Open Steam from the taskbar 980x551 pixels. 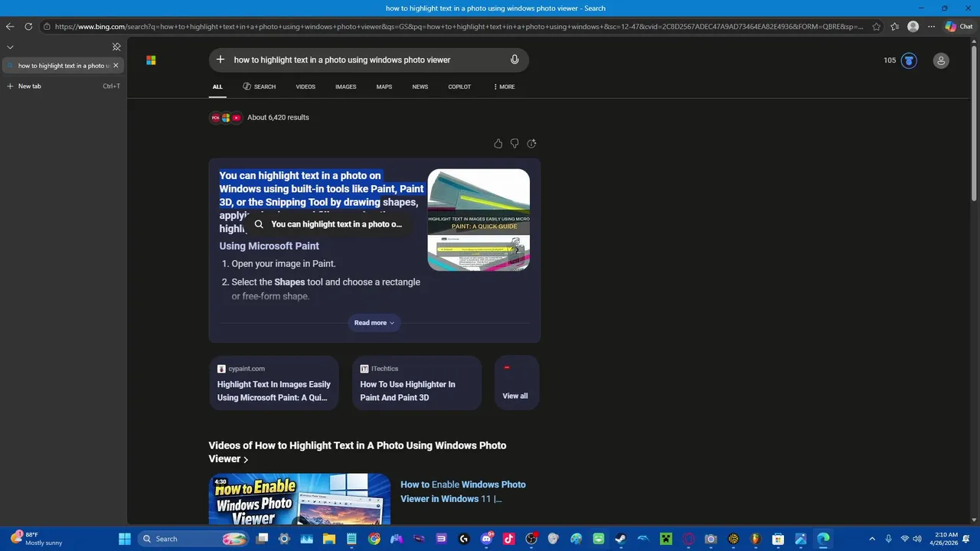coord(621,539)
